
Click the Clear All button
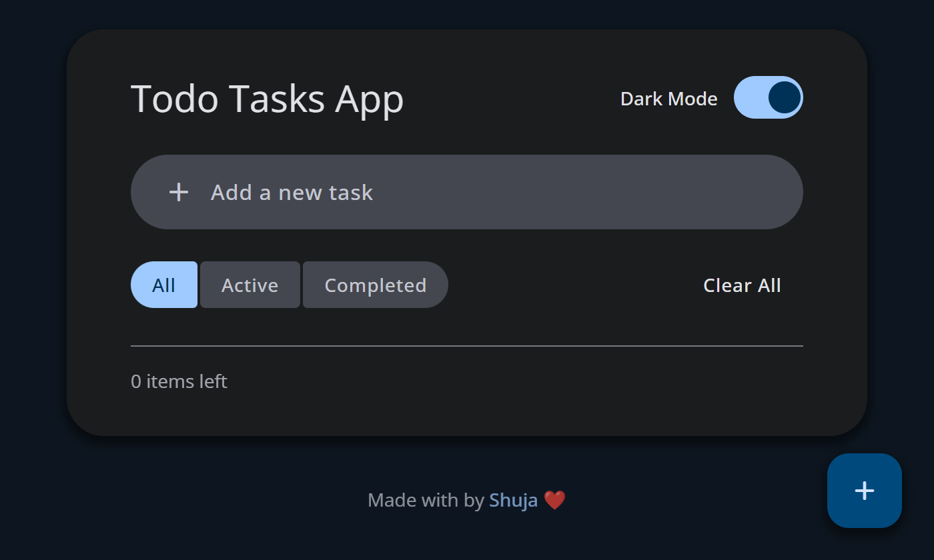[742, 285]
